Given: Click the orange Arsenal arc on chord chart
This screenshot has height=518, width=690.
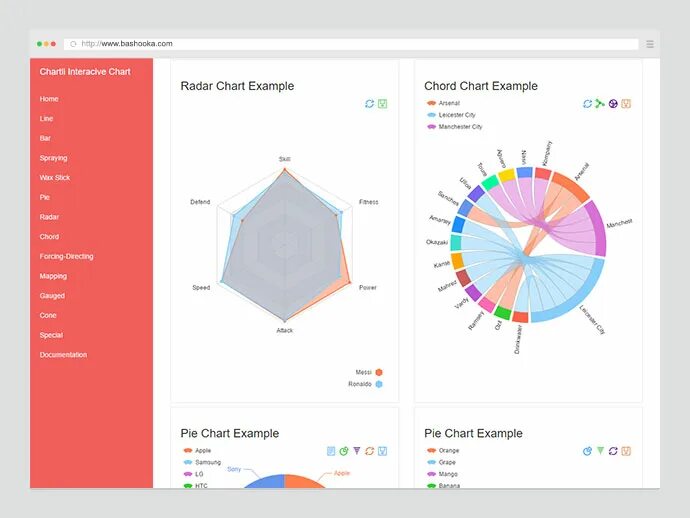Looking at the screenshot, I should pos(570,184).
